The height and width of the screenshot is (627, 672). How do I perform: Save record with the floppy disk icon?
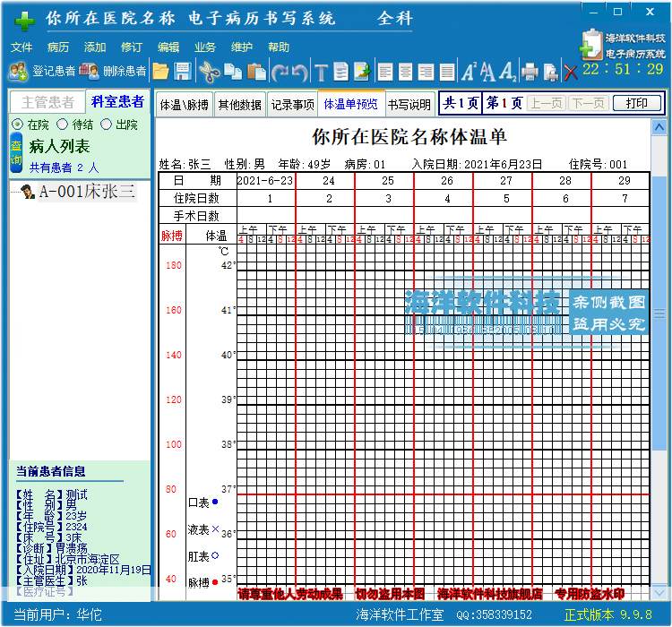click(x=183, y=72)
